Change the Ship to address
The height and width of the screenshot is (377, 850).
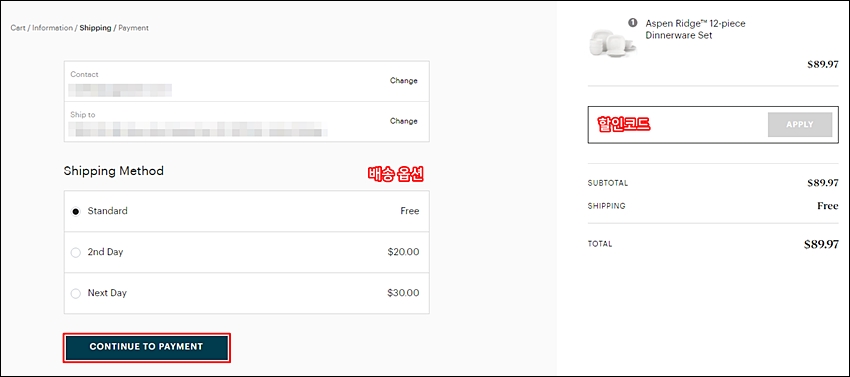[x=404, y=121]
